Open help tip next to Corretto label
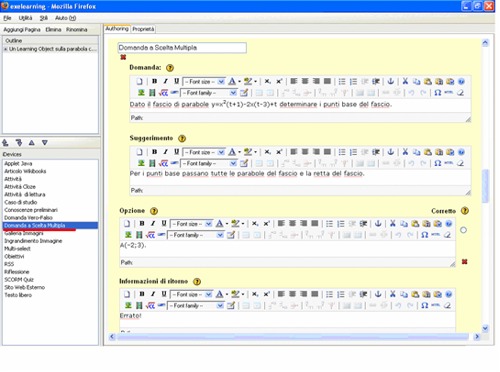Viewport: 500px width, 372px height. [465, 211]
